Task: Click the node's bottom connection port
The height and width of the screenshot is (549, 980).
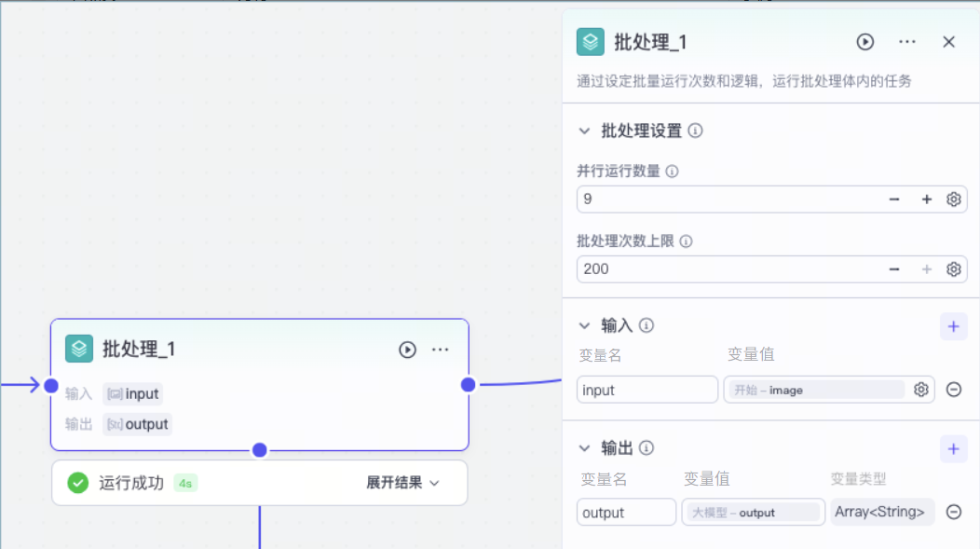Action: (259, 450)
